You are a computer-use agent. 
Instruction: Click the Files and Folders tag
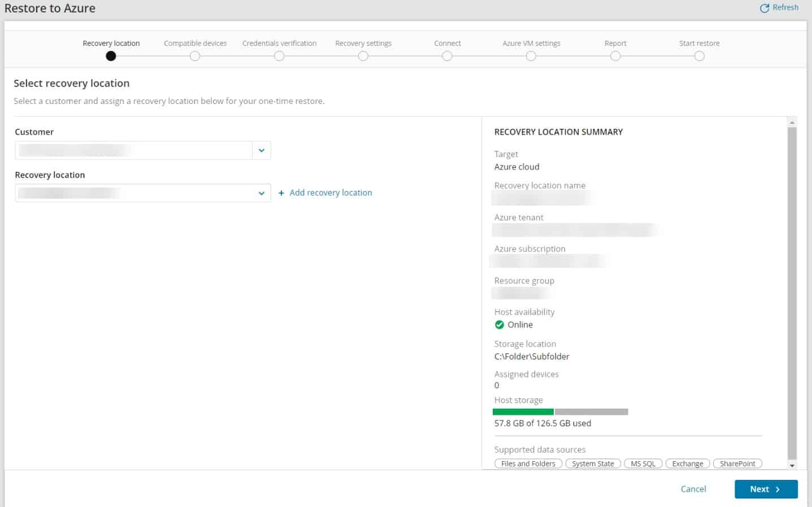point(528,463)
